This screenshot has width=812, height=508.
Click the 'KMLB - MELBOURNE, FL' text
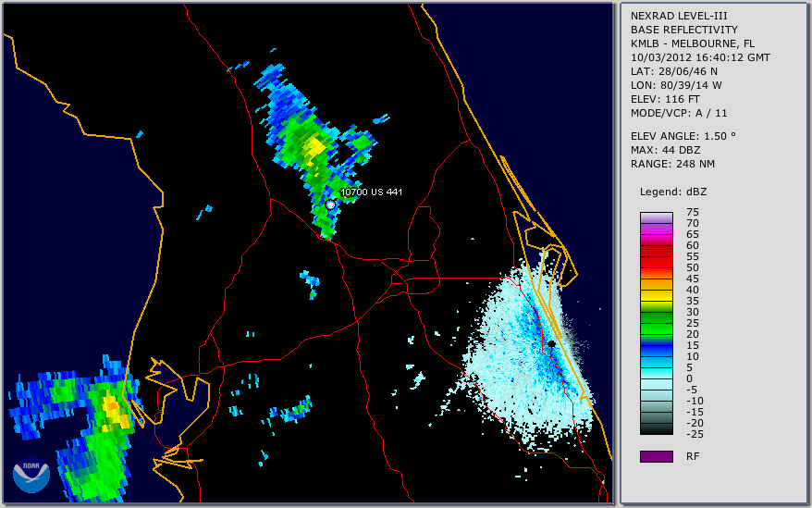693,43
